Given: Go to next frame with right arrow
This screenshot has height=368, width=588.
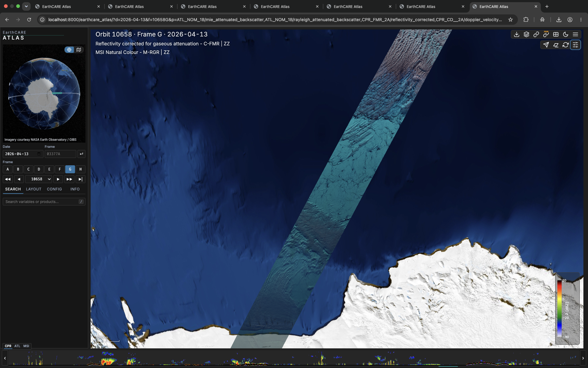Looking at the screenshot, I should 58,179.
